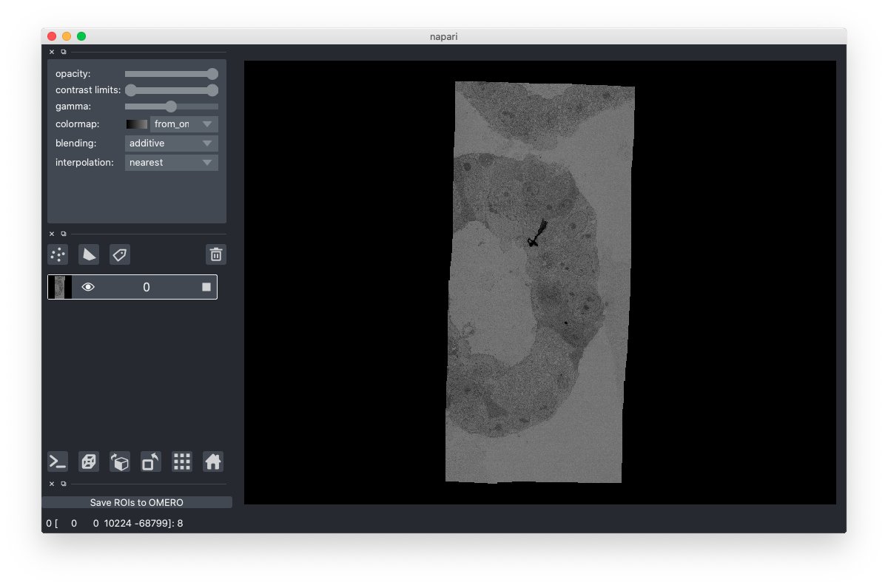Toggle visibility of layer 0

(x=88, y=287)
